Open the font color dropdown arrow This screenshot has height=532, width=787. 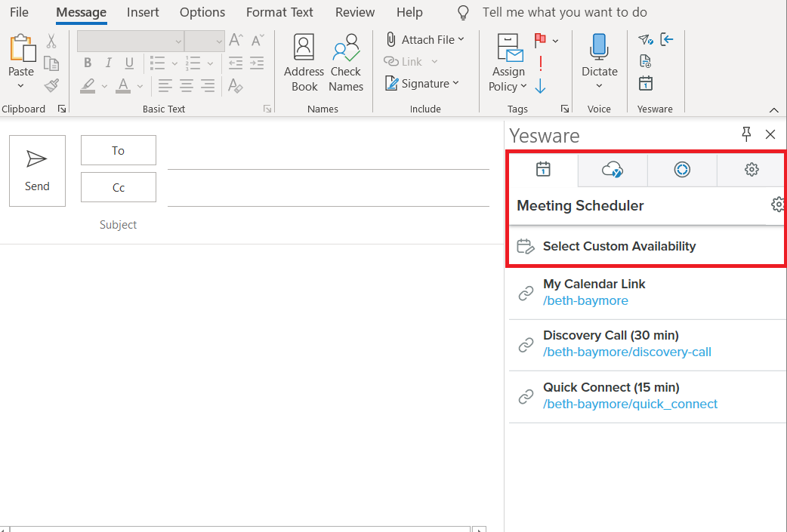(140, 86)
